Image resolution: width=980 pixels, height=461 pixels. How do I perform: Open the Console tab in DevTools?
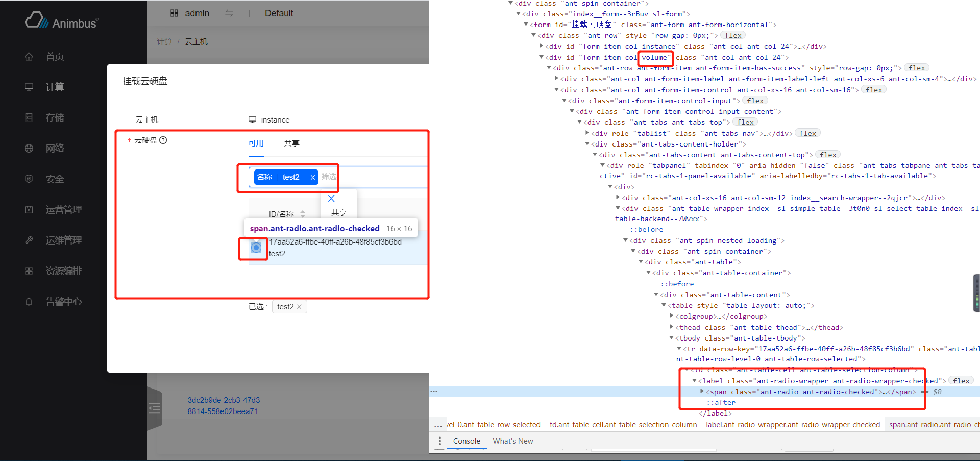(466, 441)
